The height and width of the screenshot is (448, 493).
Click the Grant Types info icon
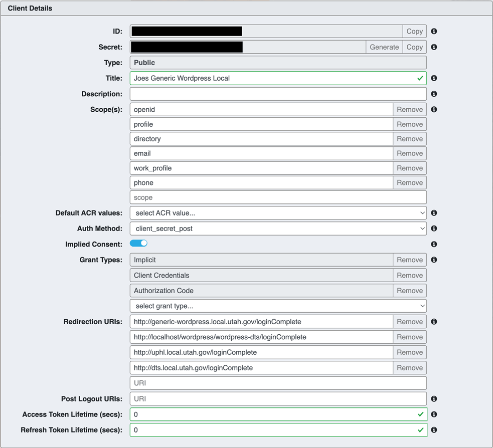[434, 260]
